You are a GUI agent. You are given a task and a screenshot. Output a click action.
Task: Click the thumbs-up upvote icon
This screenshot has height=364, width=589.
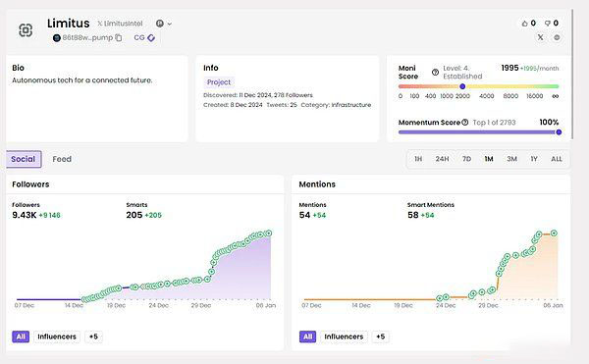point(525,24)
